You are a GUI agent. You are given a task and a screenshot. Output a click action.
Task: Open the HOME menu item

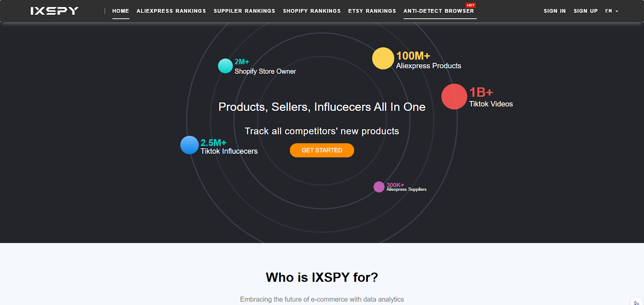[x=121, y=11]
